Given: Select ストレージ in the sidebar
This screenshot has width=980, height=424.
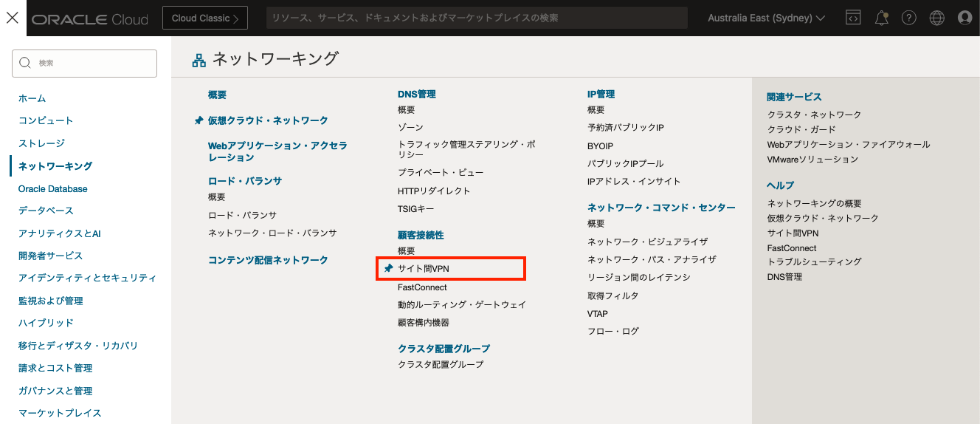Looking at the screenshot, I should [41, 143].
